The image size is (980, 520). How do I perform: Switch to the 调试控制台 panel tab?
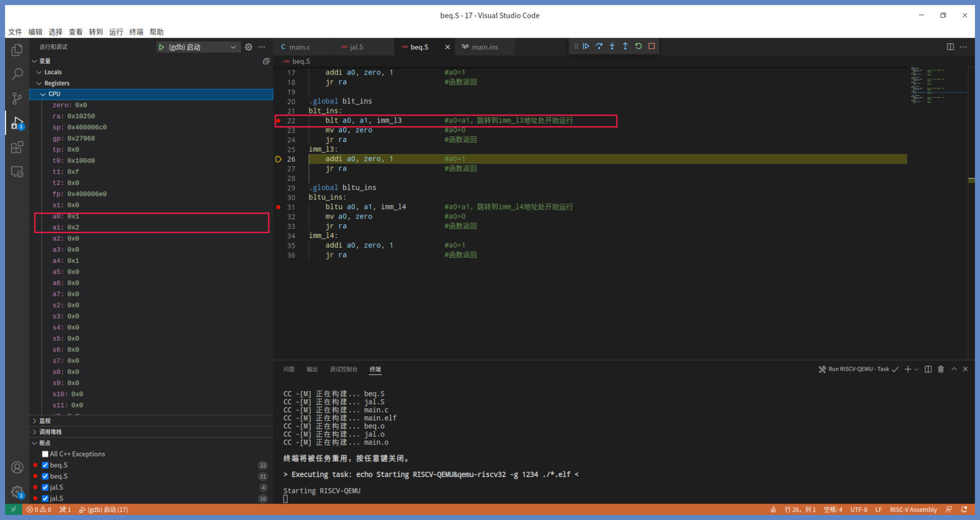coord(344,369)
